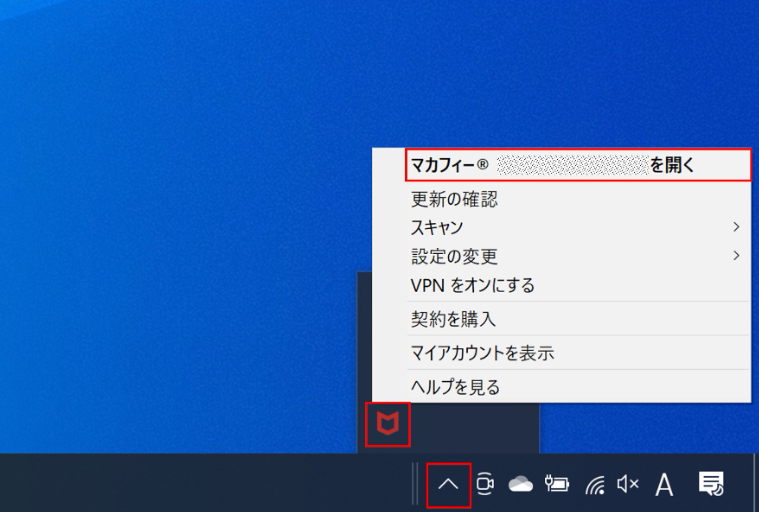
Task: Choose VPN をオンにする
Action: pos(578,285)
